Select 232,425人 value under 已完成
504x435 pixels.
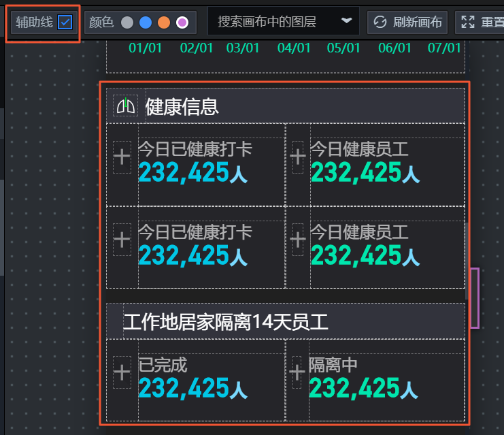[193, 388]
